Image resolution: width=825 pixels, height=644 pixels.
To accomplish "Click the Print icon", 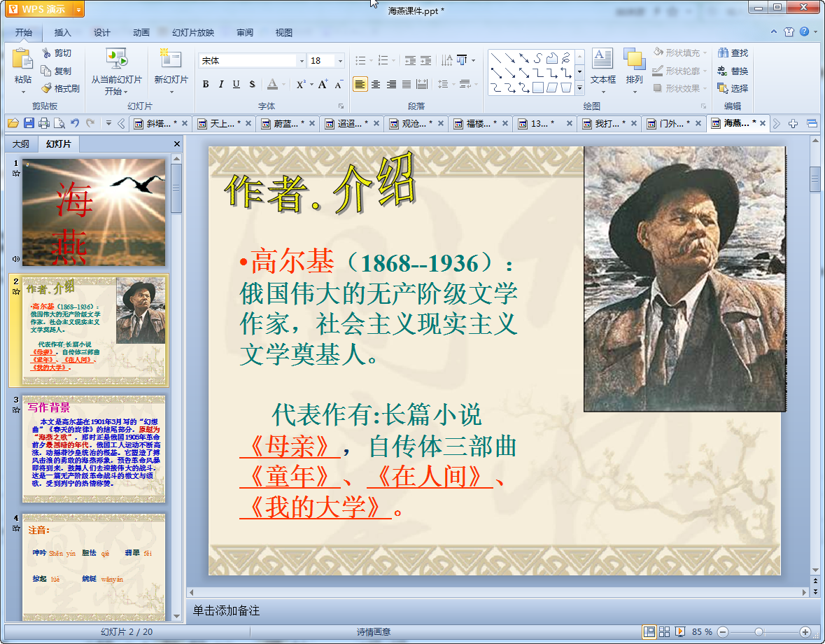I will pos(44,123).
